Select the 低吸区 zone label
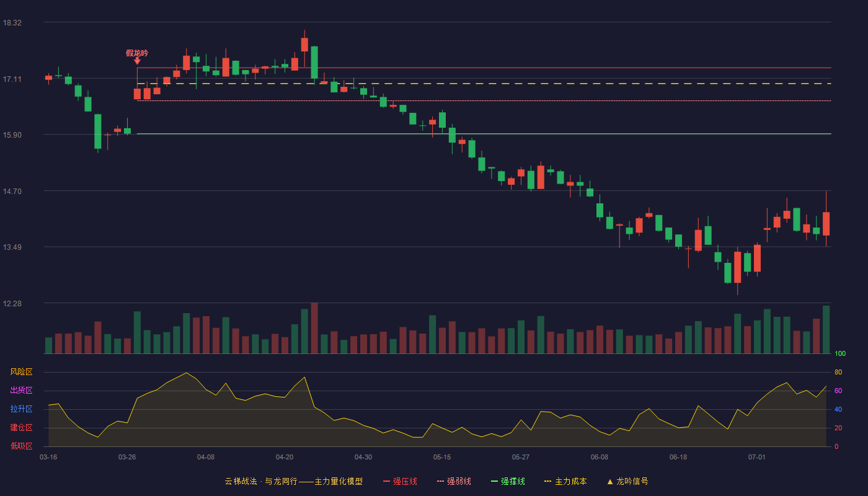868x496 pixels. [21, 446]
